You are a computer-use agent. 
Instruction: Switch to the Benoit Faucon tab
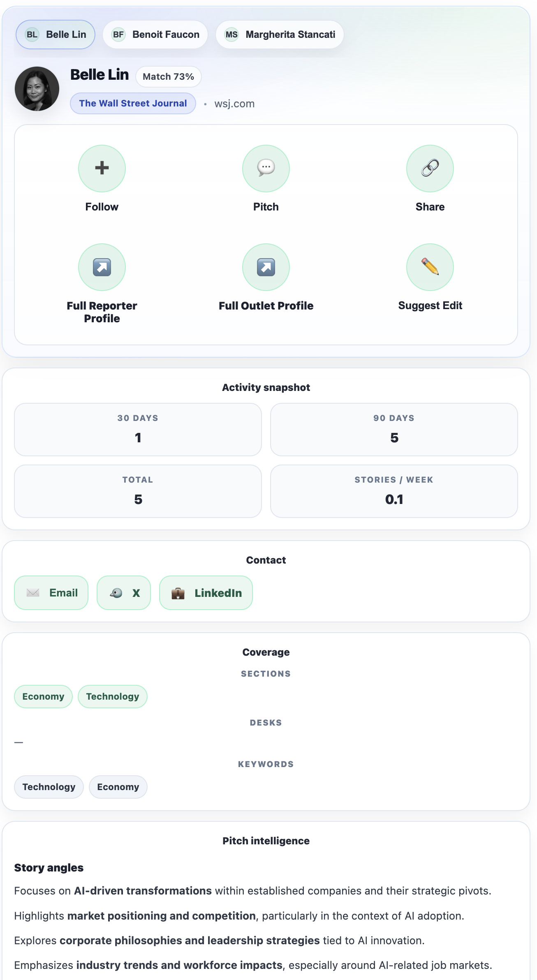point(155,35)
